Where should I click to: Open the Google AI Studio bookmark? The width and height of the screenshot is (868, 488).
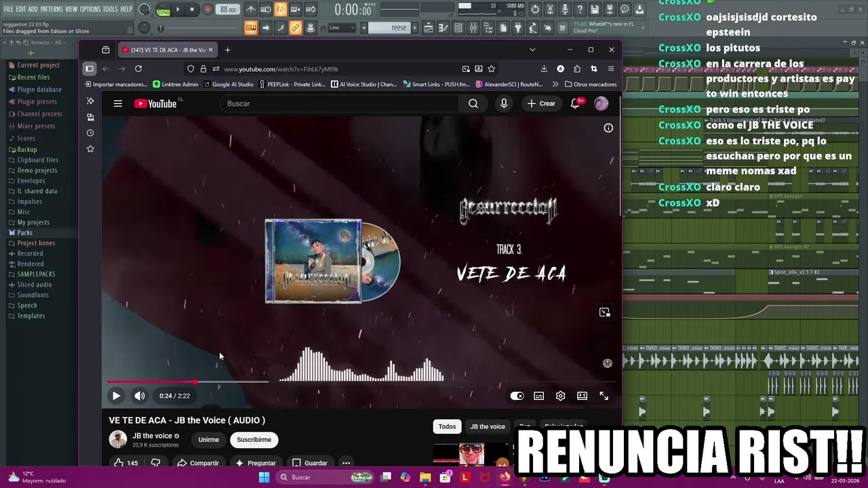coord(229,84)
